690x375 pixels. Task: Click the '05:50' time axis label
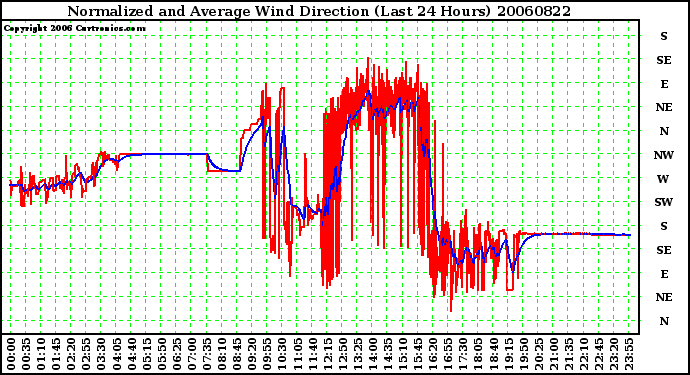[x=161, y=354]
